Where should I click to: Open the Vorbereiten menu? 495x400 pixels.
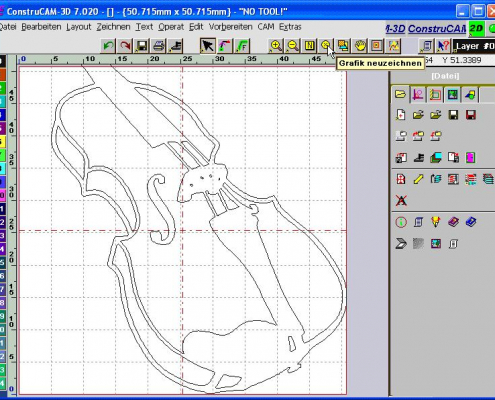point(231,27)
